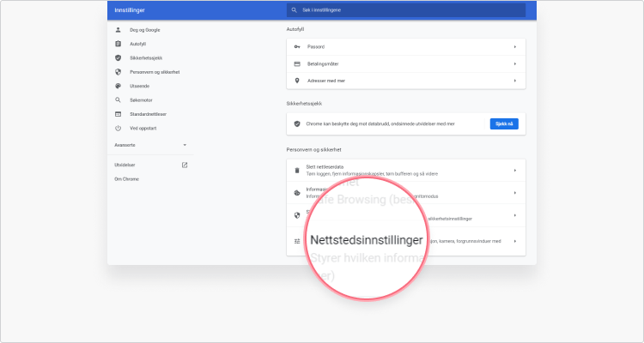This screenshot has height=343, width=644.
Task: Click the key icon in Passord row
Action: pos(297,47)
